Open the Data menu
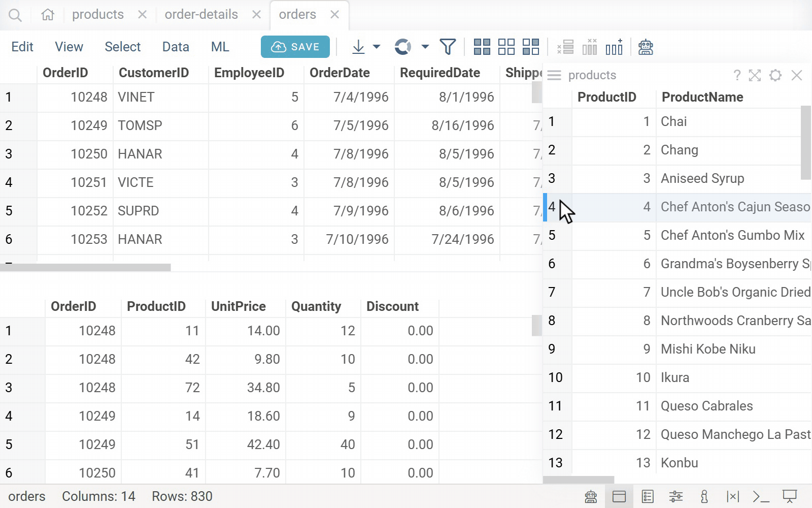The width and height of the screenshot is (812, 508). (x=176, y=47)
